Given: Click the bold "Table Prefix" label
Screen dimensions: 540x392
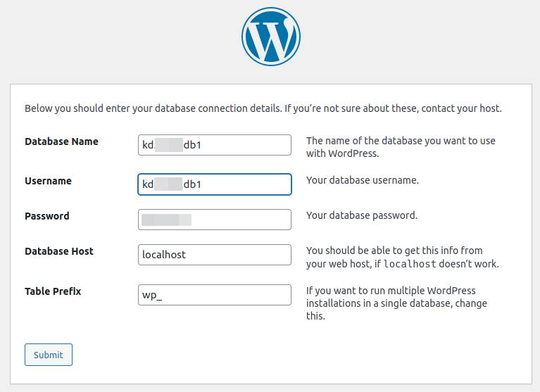Looking at the screenshot, I should 53,291.
